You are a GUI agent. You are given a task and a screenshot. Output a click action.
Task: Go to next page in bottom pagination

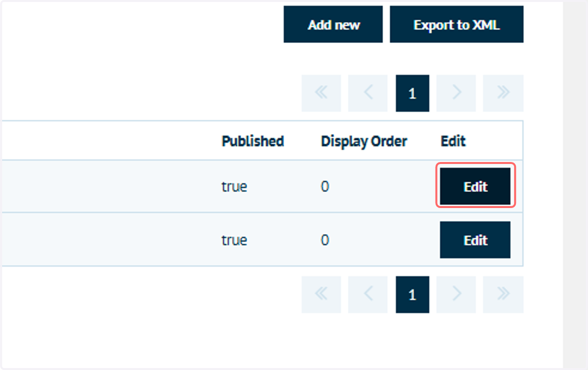pos(456,295)
